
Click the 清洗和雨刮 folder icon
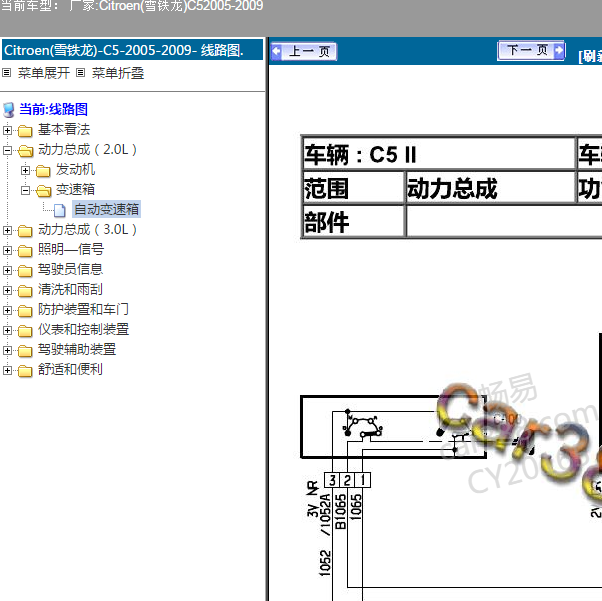coord(25,290)
